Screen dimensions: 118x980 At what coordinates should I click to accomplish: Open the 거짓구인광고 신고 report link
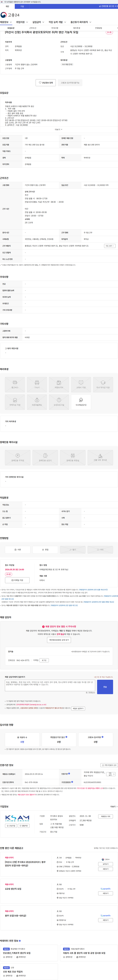click(109, 765)
